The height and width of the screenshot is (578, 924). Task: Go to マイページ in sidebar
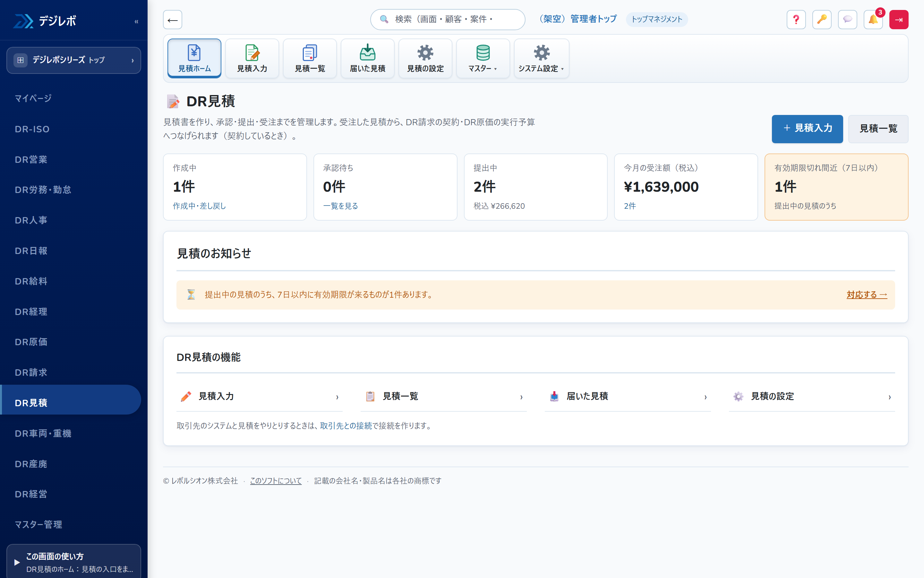(x=71, y=99)
